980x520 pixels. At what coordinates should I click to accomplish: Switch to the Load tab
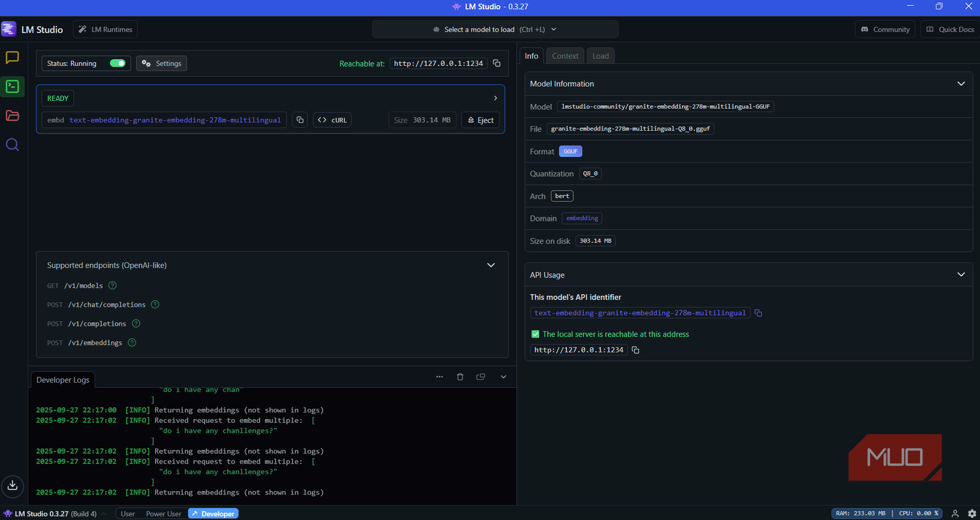point(600,56)
